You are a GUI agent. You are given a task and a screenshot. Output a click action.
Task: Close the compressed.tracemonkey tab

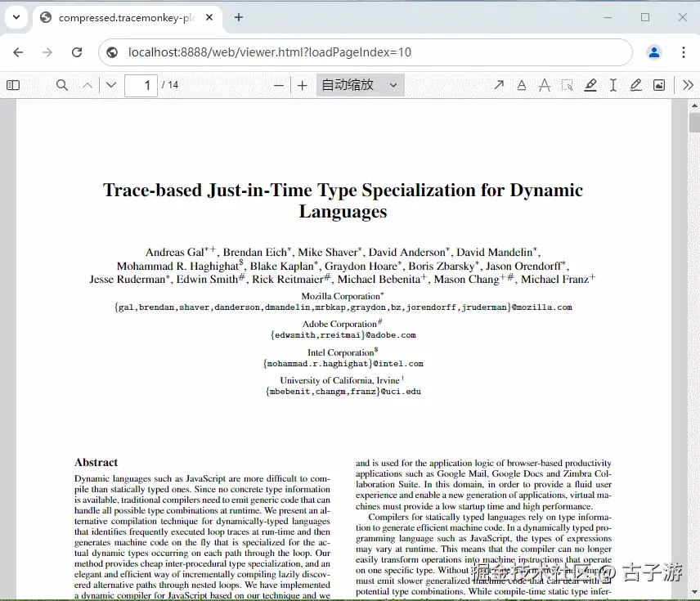click(x=209, y=17)
